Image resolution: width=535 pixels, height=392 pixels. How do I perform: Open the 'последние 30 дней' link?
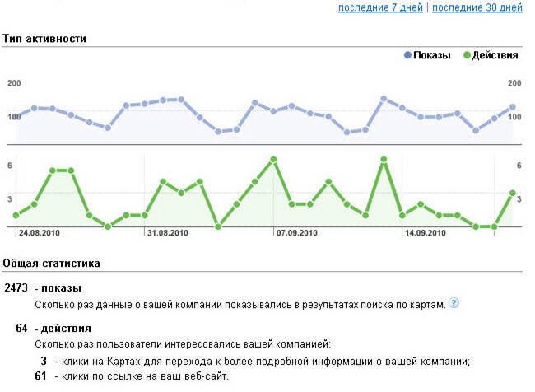pyautogui.click(x=477, y=7)
